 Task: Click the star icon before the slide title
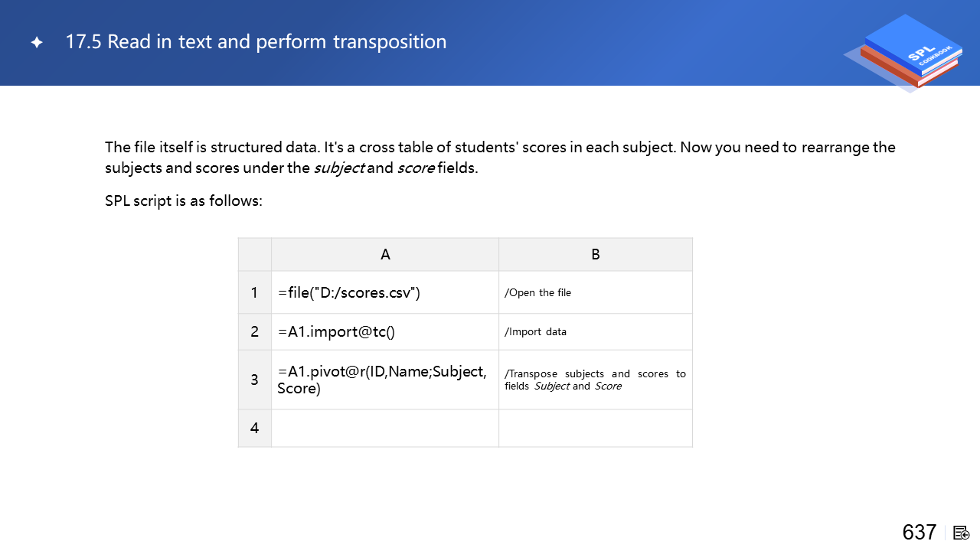pyautogui.click(x=37, y=43)
